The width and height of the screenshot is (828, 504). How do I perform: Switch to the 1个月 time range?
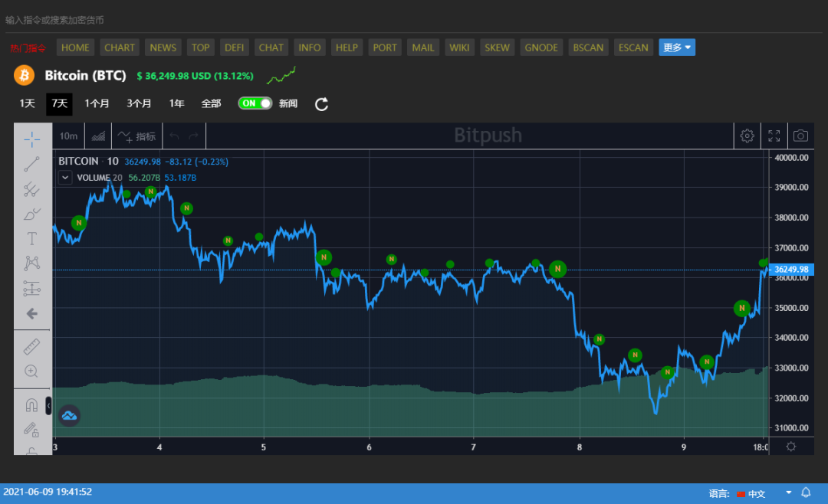pos(97,103)
